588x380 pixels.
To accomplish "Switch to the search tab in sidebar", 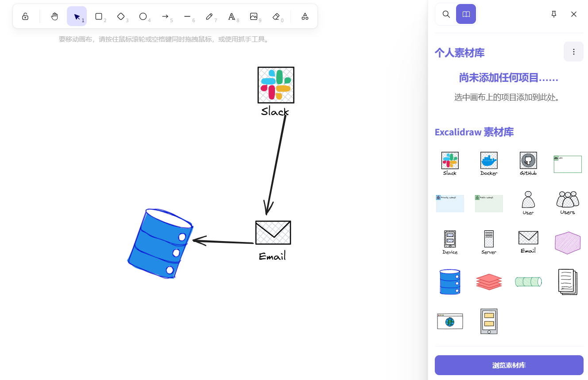I will [x=446, y=14].
